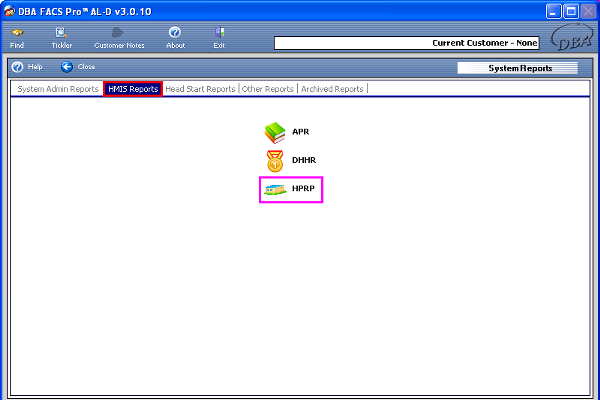Minimize the DBA FACS Pro window

click(552, 11)
